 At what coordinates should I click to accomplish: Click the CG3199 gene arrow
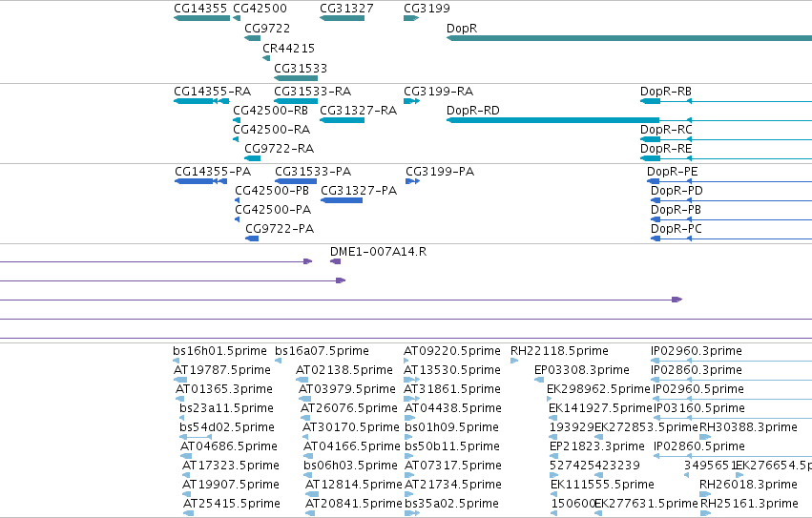pos(411,18)
